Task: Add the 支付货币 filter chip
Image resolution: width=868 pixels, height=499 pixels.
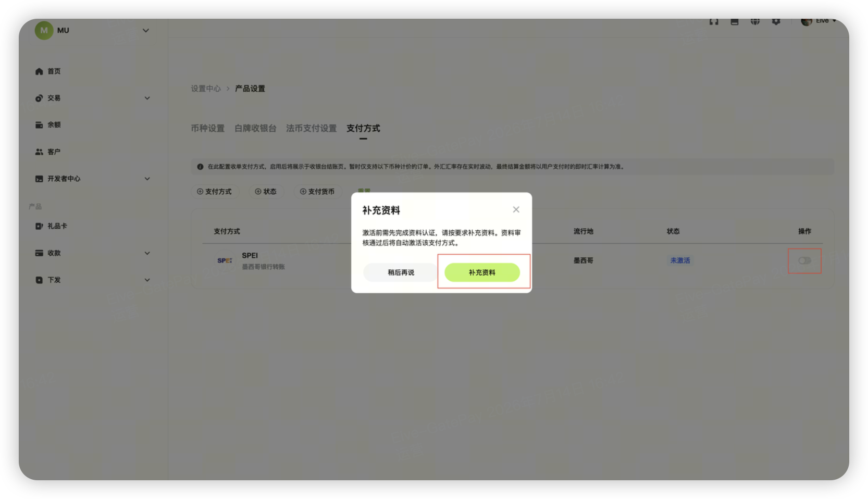Action: click(317, 192)
